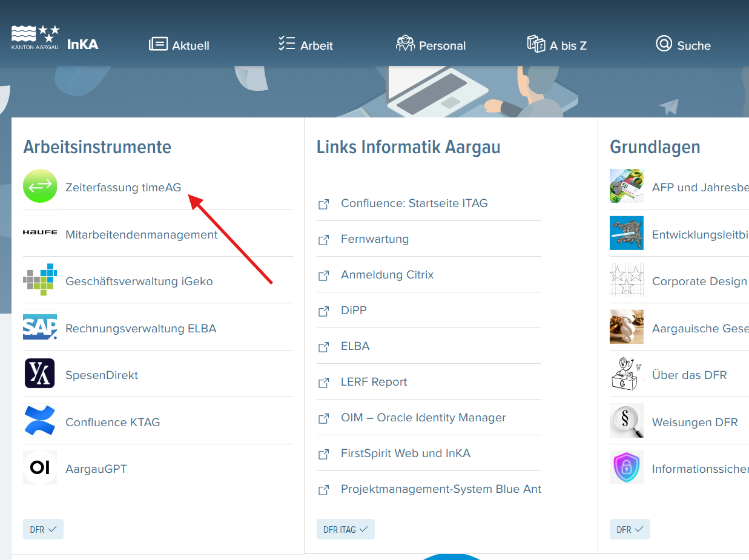Open the Suche search menu
This screenshot has height=560, width=749.
tap(683, 45)
